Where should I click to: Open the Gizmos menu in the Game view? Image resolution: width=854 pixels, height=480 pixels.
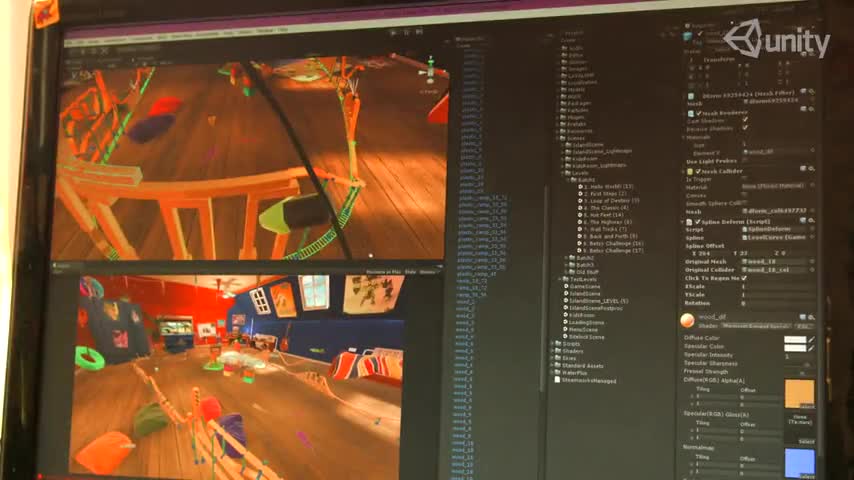428,272
